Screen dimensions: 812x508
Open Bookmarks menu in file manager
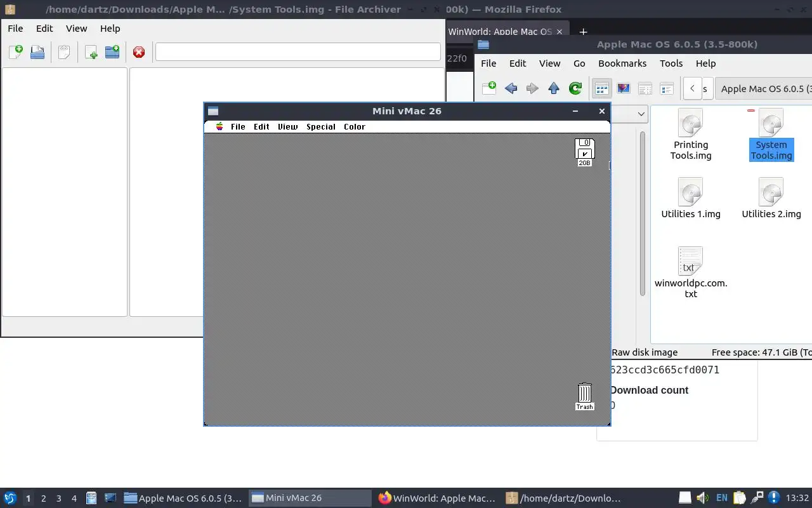click(x=622, y=63)
